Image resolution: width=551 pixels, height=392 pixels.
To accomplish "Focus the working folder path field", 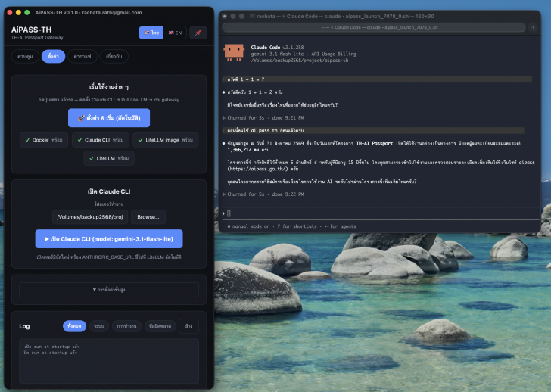I will click(x=90, y=217).
